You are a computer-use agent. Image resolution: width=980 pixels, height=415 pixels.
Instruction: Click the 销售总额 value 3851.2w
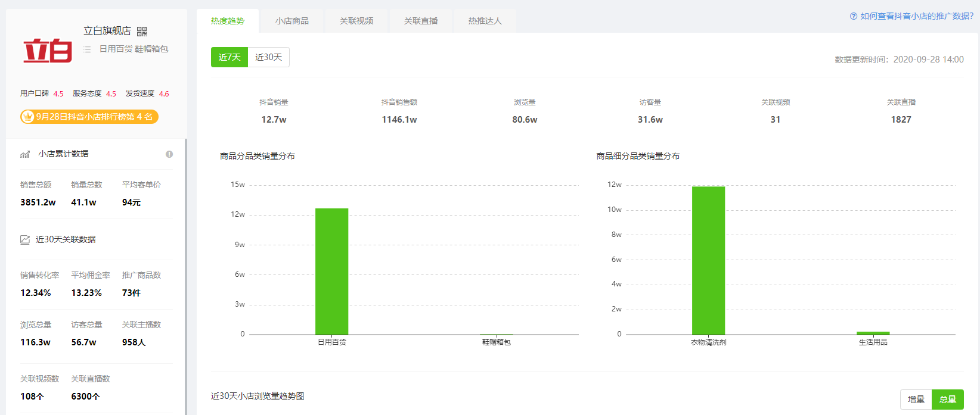[38, 202]
